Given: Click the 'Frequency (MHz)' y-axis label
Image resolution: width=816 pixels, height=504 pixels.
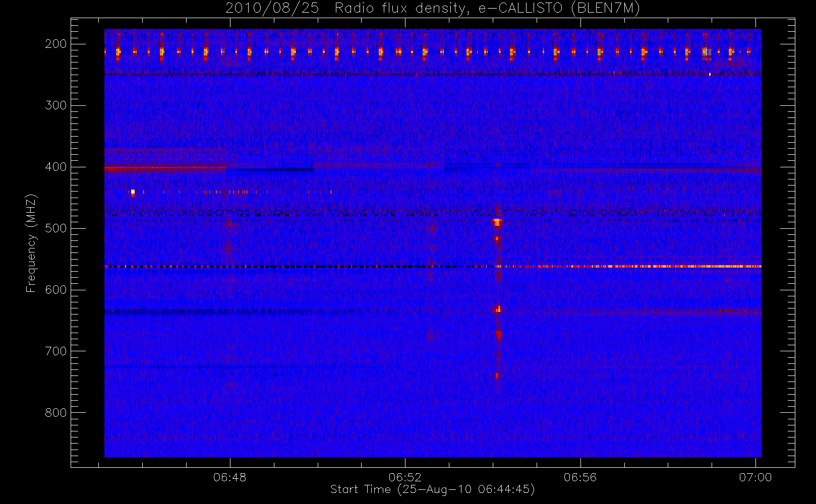Looking at the screenshot, I should tap(31, 243).
